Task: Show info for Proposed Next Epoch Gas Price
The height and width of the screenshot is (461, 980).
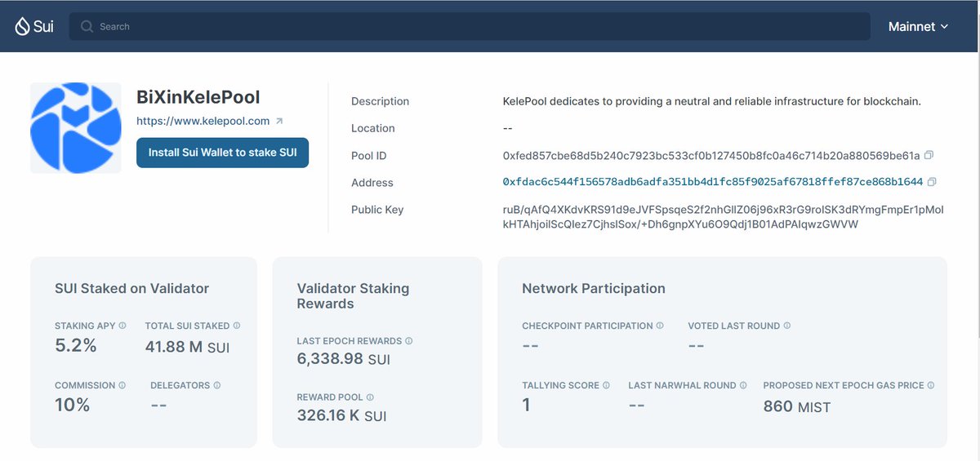Action: click(x=931, y=385)
